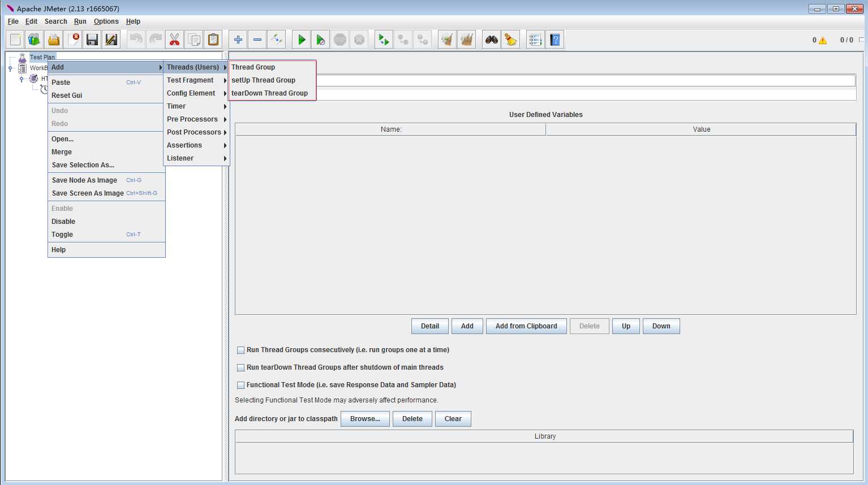This screenshot has width=868, height=485.
Task: Expand all nodes with plus icon
Action: [238, 40]
